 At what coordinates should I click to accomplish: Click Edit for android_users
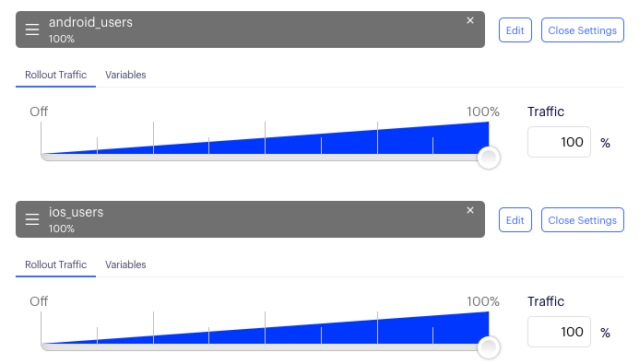[x=515, y=30]
